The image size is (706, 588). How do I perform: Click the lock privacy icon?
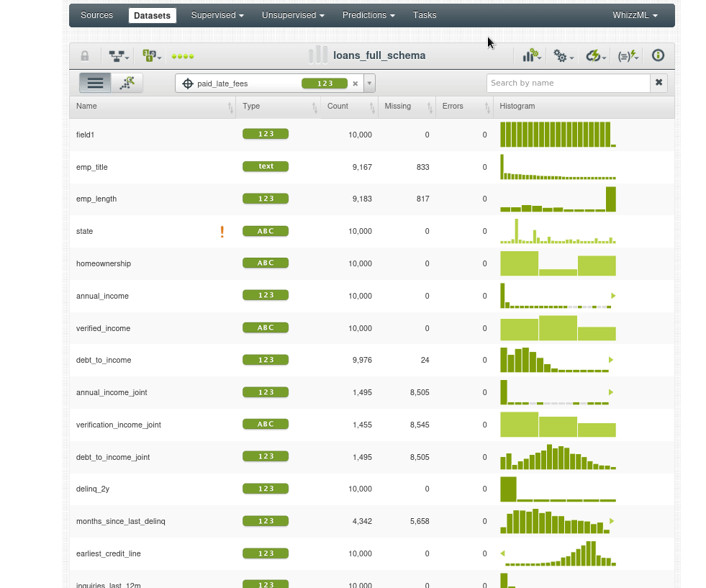(85, 56)
